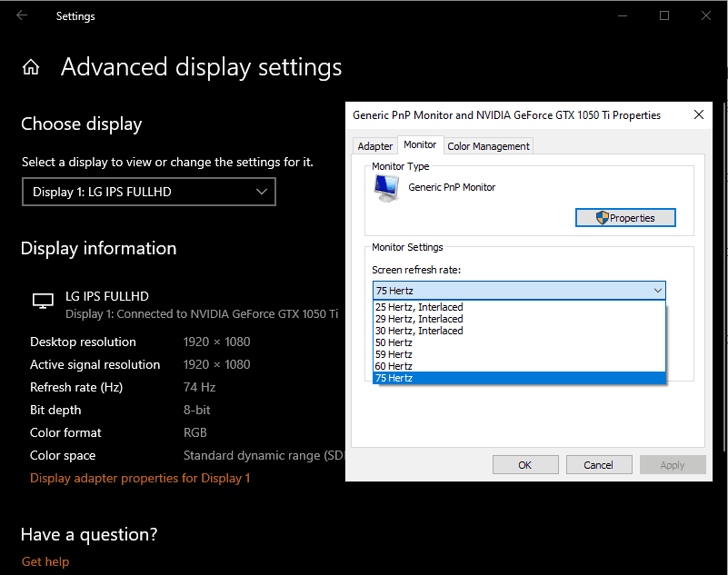Click the Settings window vertical scrollbar
728x575 pixels.
pos(724,276)
